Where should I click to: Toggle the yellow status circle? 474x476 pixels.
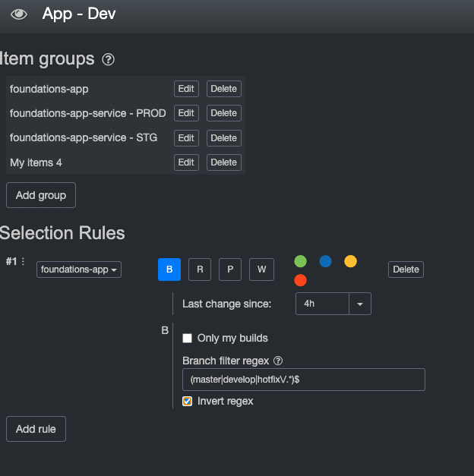pyautogui.click(x=350, y=261)
